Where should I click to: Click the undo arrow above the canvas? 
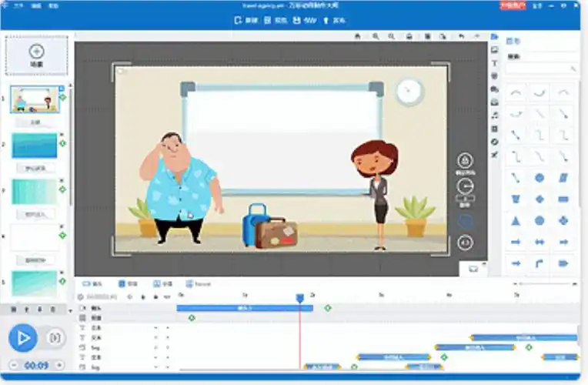point(461,36)
